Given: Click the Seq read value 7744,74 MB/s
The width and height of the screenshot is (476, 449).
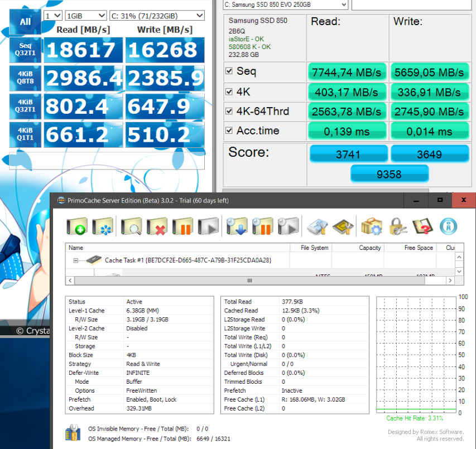Looking at the screenshot, I should [347, 72].
